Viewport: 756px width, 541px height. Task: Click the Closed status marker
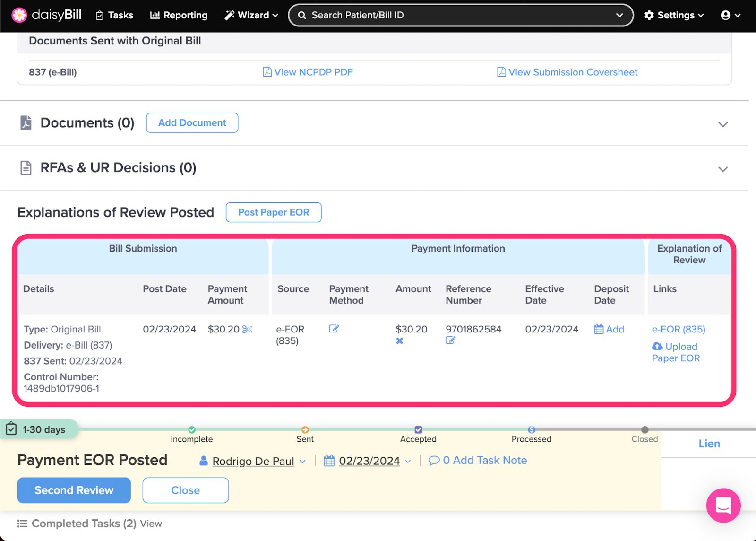(x=645, y=430)
